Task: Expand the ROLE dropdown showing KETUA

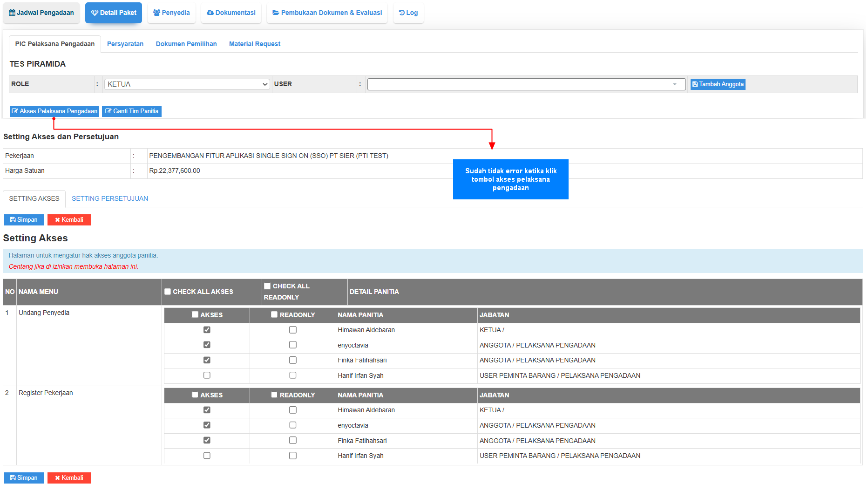Action: (x=187, y=84)
